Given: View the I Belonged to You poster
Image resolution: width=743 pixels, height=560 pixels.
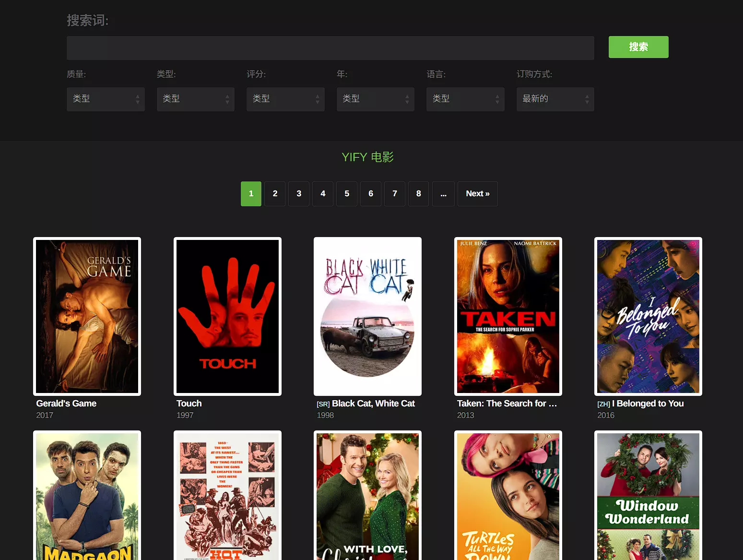Looking at the screenshot, I should [648, 316].
